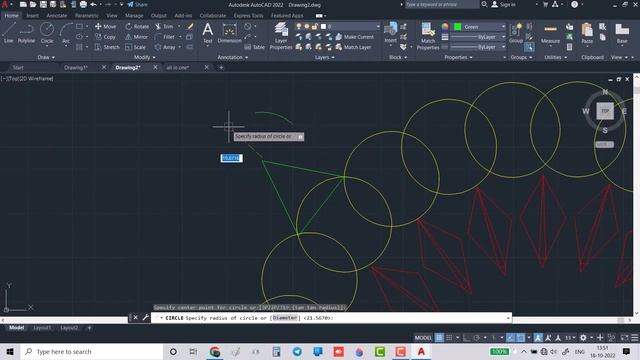Click the Group tool
The image size is (640, 360).
[516, 33]
